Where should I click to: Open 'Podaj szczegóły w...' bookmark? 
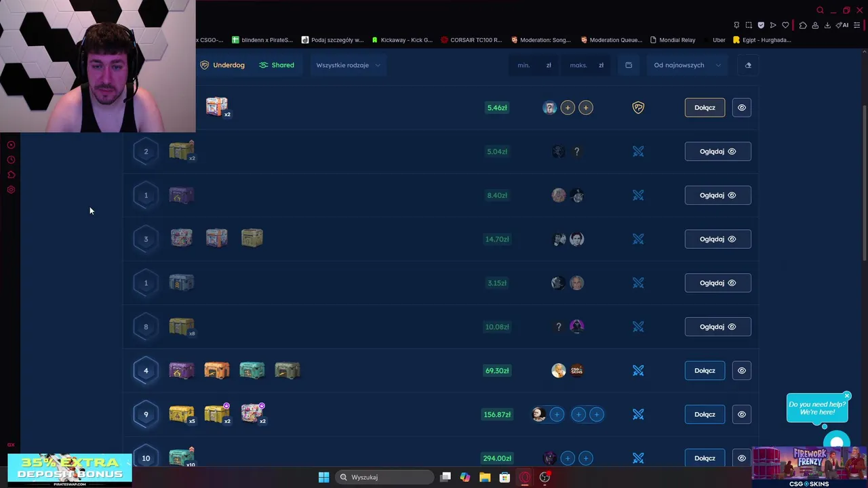[x=332, y=40]
